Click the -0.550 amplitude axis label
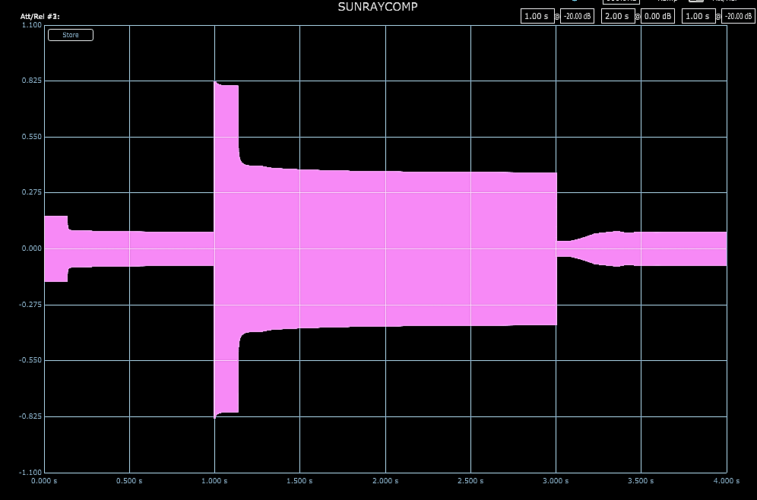 point(30,360)
